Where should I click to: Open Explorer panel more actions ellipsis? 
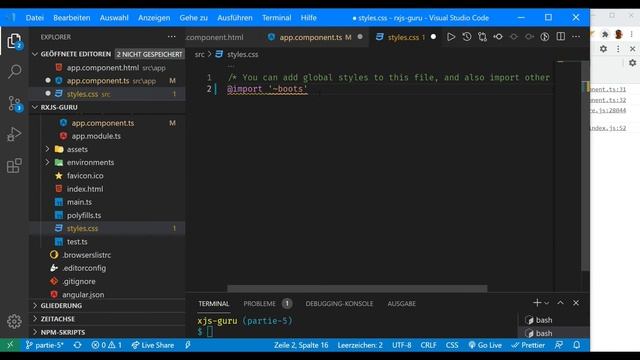click(171, 37)
